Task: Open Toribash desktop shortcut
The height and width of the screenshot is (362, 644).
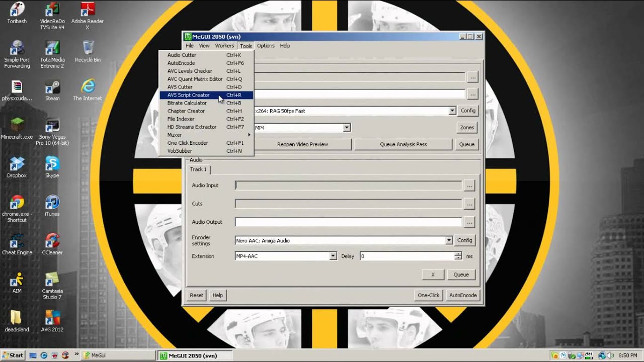Action: (17, 14)
